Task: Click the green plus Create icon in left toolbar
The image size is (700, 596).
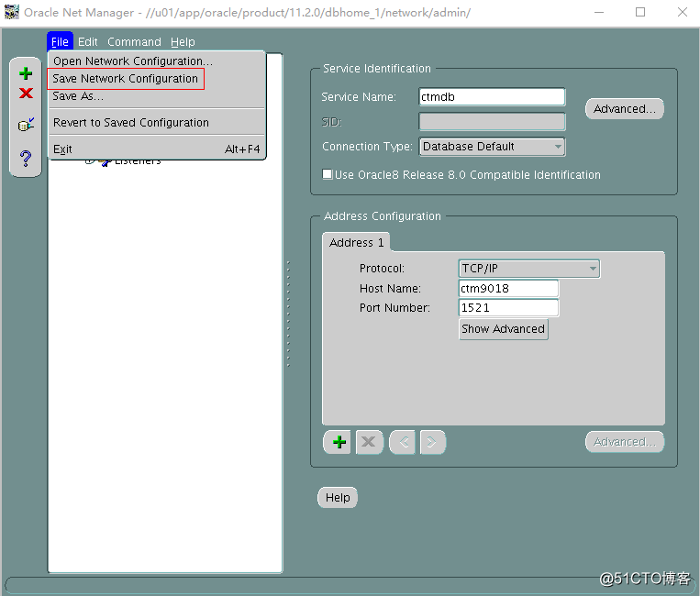Action: (x=26, y=73)
